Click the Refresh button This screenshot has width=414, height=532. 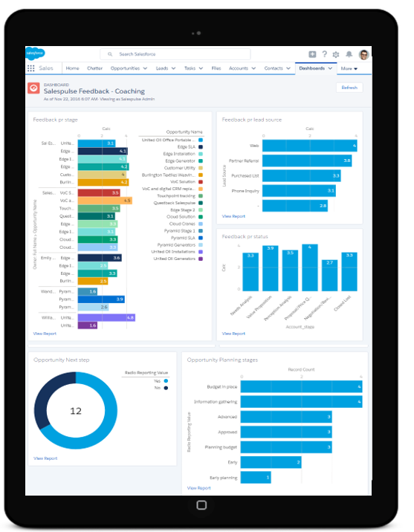pyautogui.click(x=349, y=88)
